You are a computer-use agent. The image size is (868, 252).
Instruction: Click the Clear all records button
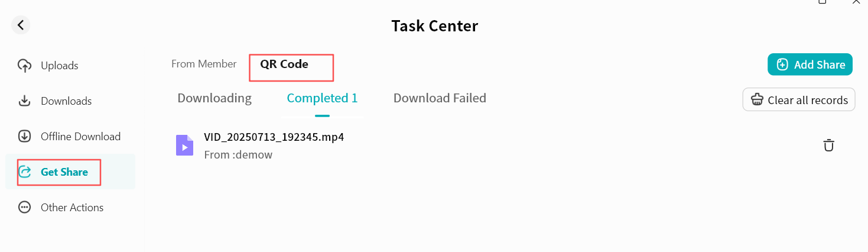point(799,100)
